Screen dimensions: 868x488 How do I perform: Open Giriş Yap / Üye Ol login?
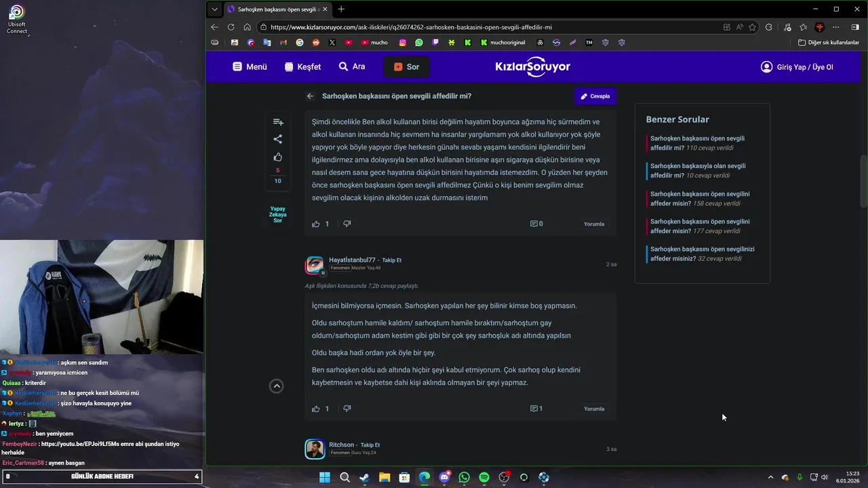[x=797, y=67]
